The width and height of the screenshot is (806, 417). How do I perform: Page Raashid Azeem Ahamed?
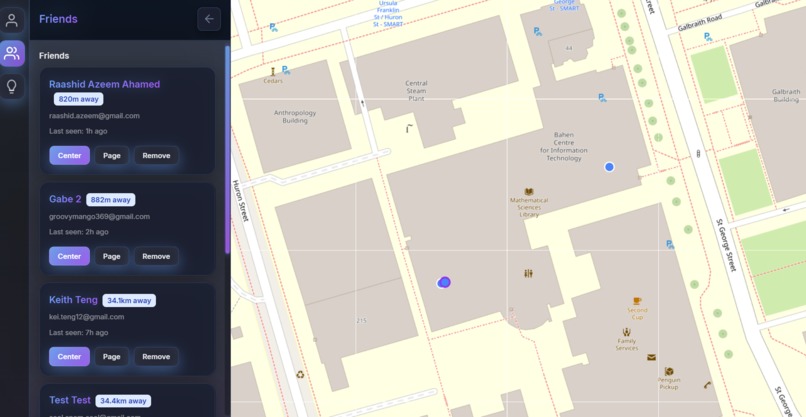[x=112, y=156]
